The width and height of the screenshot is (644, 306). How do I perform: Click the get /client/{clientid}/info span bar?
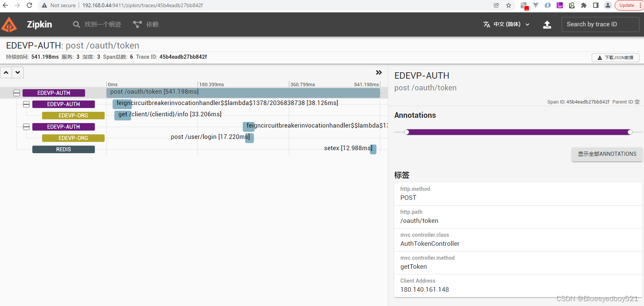click(123, 115)
